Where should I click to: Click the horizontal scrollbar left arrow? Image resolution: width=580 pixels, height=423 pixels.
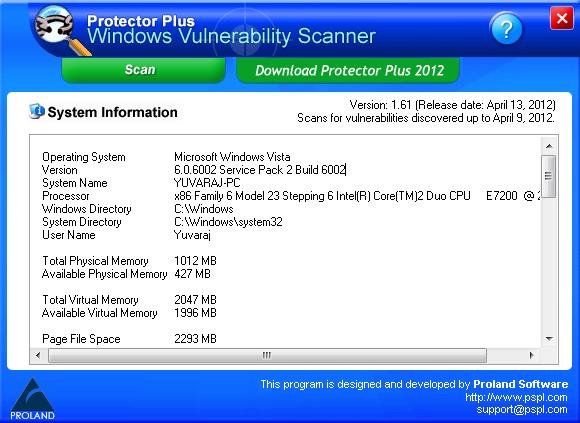tap(38, 355)
